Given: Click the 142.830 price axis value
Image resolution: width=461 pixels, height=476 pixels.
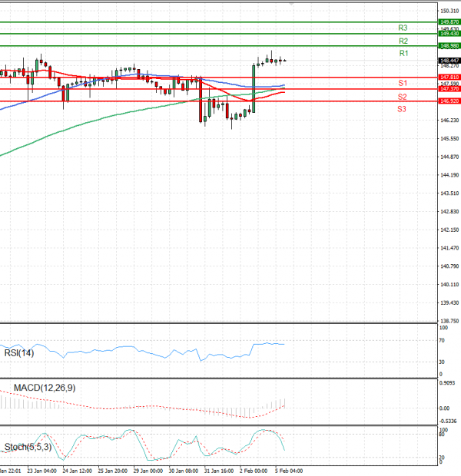Looking at the screenshot, I should click(449, 212).
